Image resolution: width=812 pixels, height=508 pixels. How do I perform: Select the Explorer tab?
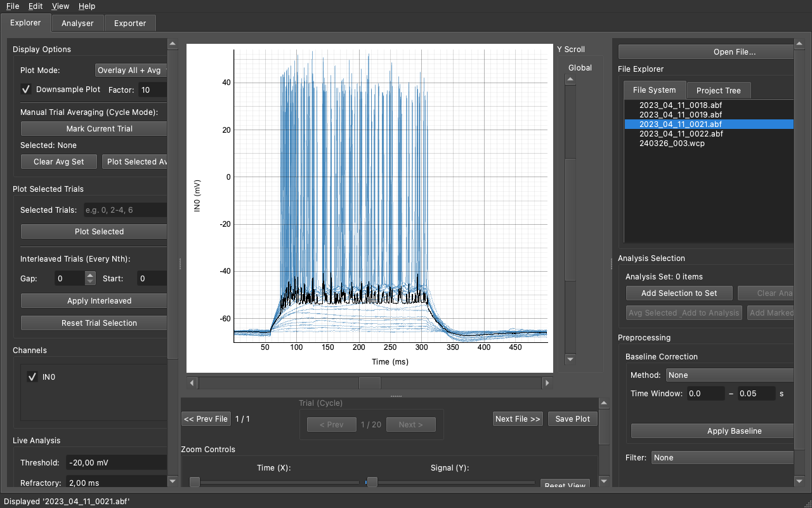[x=25, y=23]
